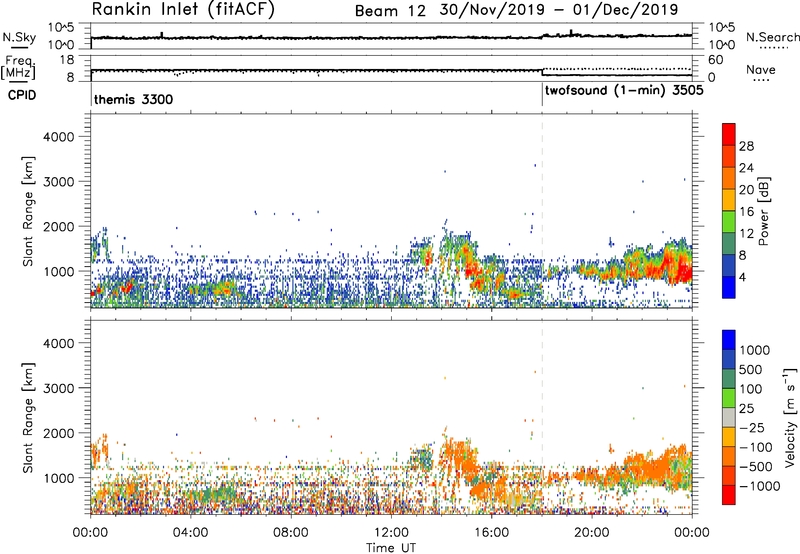Image resolution: width=800 pixels, height=554 pixels.
Task: Click the 'N.Search' legend label
Action: tap(772, 37)
